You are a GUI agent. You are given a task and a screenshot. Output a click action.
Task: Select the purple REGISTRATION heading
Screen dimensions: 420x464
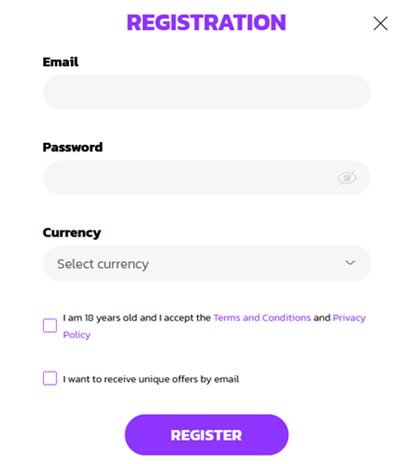(206, 23)
